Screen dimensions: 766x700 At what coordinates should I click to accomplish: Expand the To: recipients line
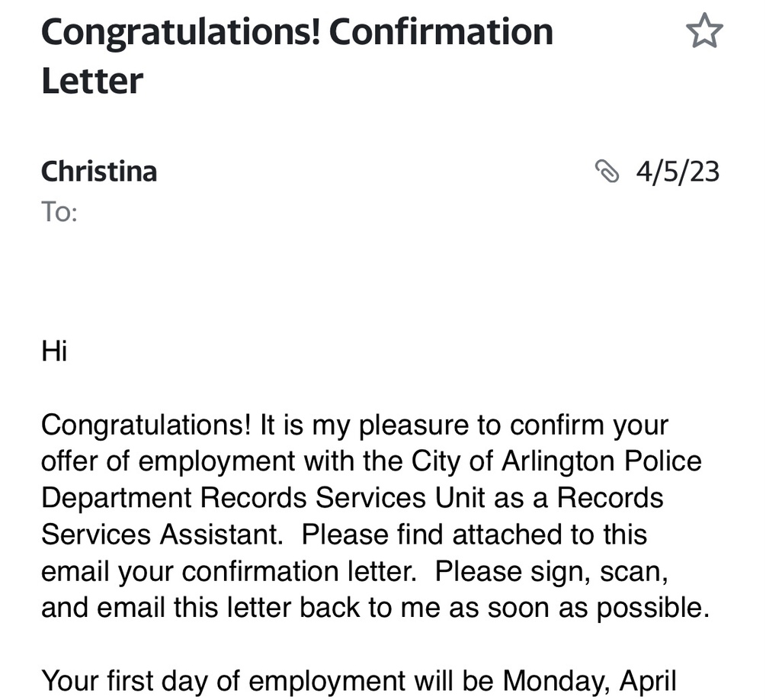tap(59, 212)
